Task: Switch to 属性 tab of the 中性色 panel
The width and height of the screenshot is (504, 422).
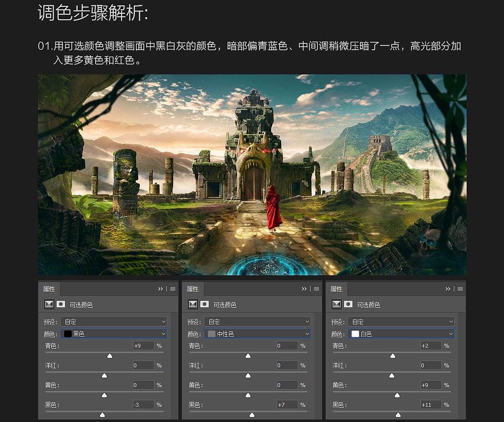Action: (192, 289)
